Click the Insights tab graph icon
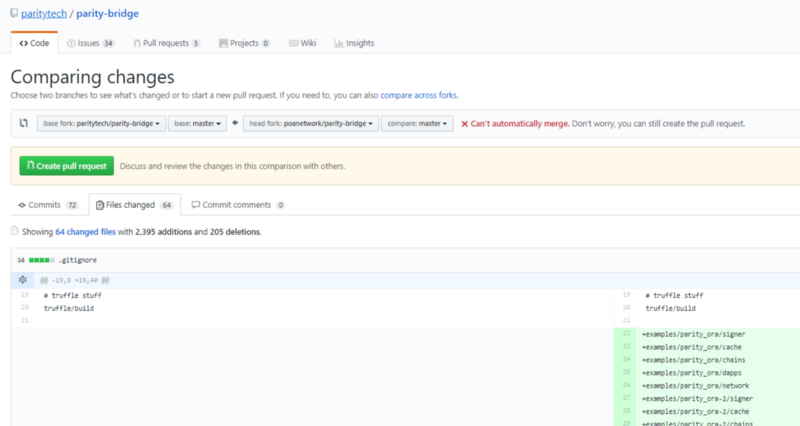This screenshot has height=426, width=800. click(x=339, y=43)
